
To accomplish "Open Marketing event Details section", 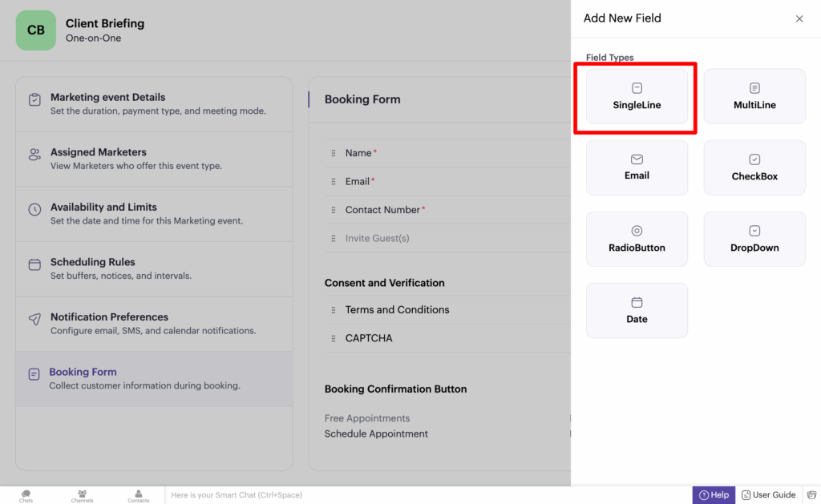I will (154, 104).
